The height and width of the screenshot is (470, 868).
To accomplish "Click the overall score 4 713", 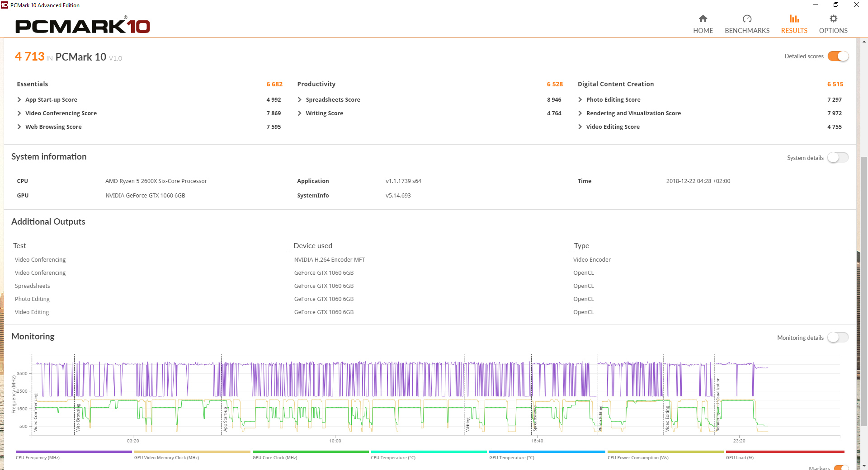I will coord(30,56).
